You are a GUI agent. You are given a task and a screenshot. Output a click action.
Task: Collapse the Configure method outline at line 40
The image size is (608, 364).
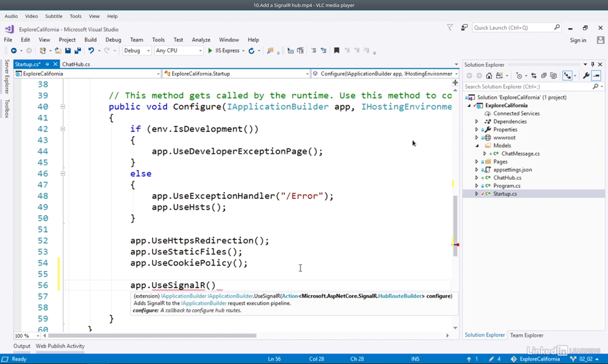point(63,106)
